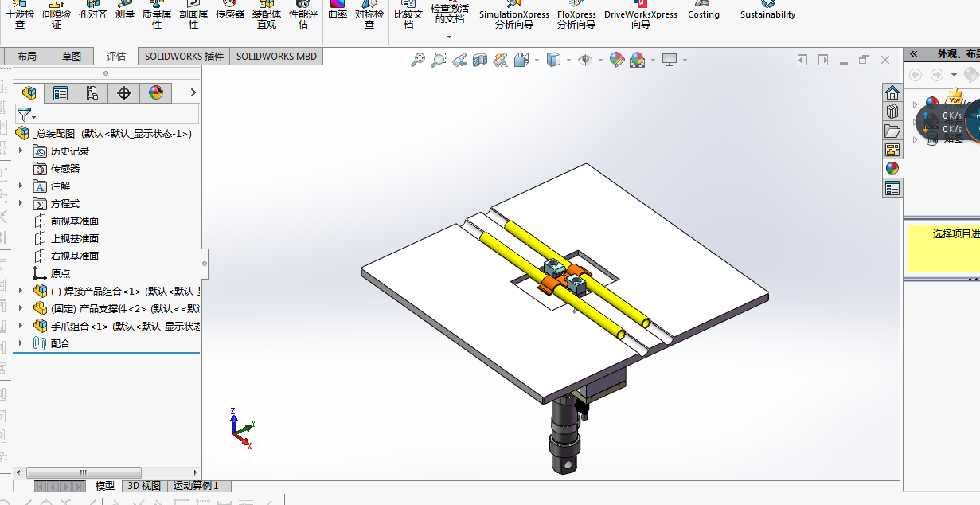
Task: Open the Costing tool
Action: [704, 10]
